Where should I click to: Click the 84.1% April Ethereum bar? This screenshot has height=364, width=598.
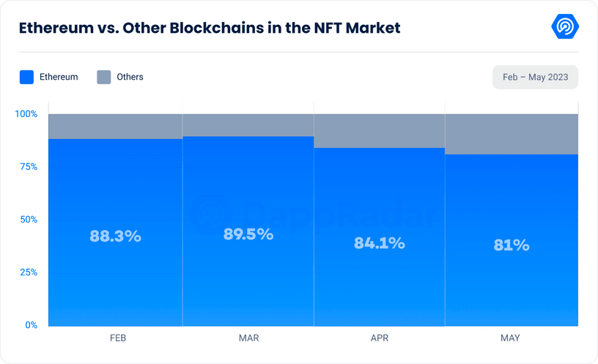(379, 242)
